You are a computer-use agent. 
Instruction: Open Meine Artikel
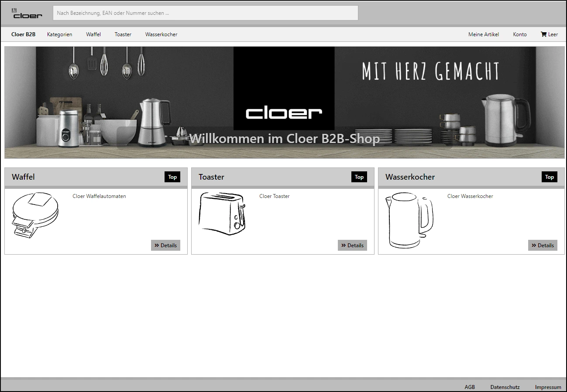(483, 34)
